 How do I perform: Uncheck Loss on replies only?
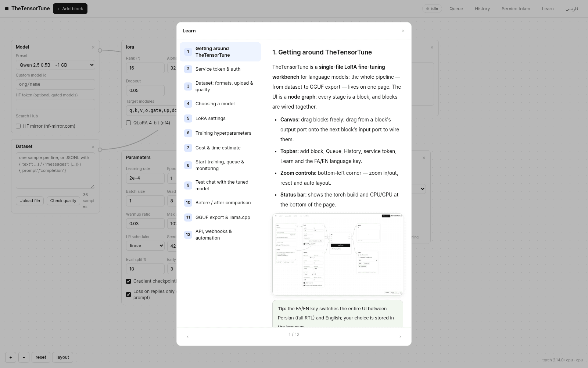click(128, 294)
